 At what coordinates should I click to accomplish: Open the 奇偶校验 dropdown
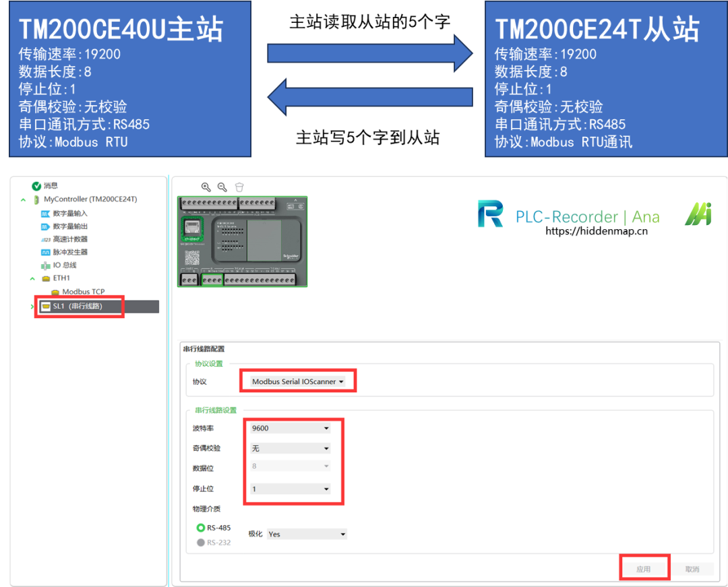[290, 448]
